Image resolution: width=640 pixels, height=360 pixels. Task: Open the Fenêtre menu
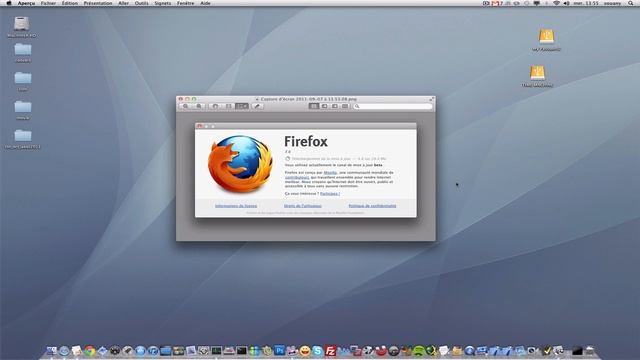coord(185,3)
